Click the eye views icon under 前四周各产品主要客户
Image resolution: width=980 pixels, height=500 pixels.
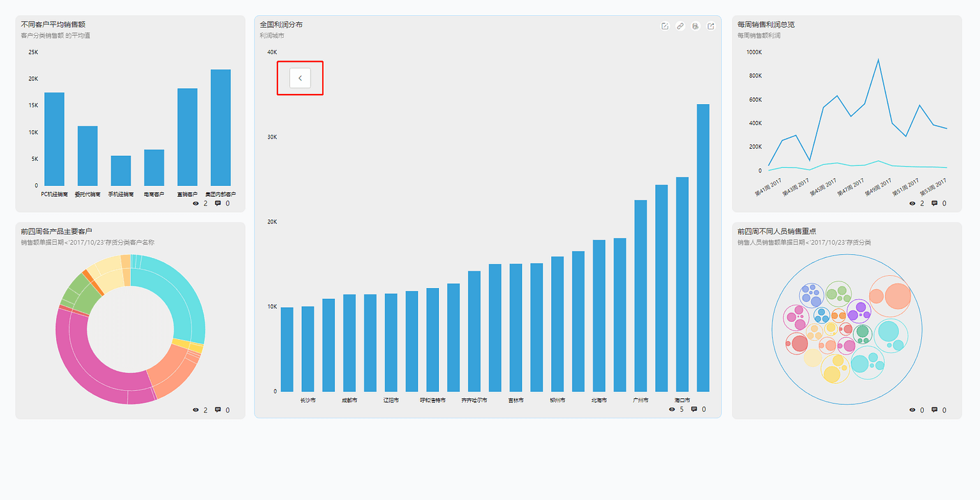tap(196, 410)
